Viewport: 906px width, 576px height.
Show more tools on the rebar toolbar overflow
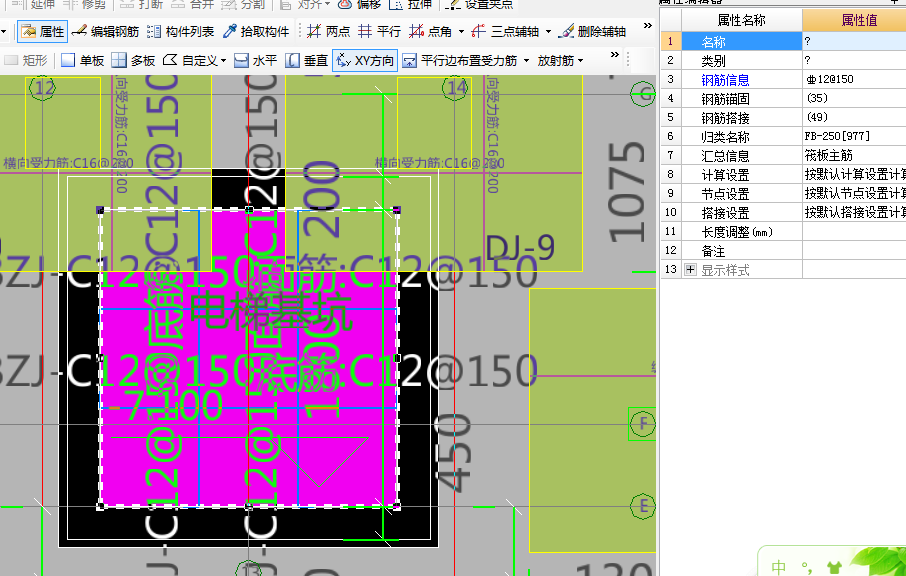coord(615,55)
